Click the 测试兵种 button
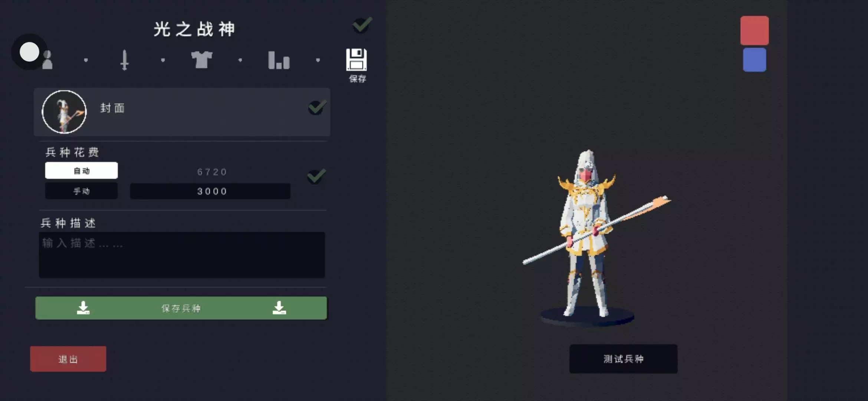Screen dimensions: 868x401 pos(623,359)
